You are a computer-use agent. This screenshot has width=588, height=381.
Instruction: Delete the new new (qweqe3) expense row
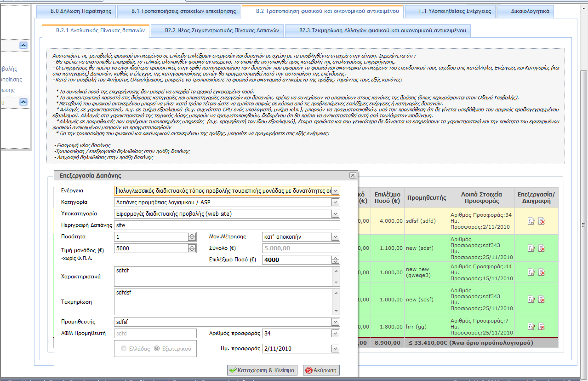coord(542,272)
